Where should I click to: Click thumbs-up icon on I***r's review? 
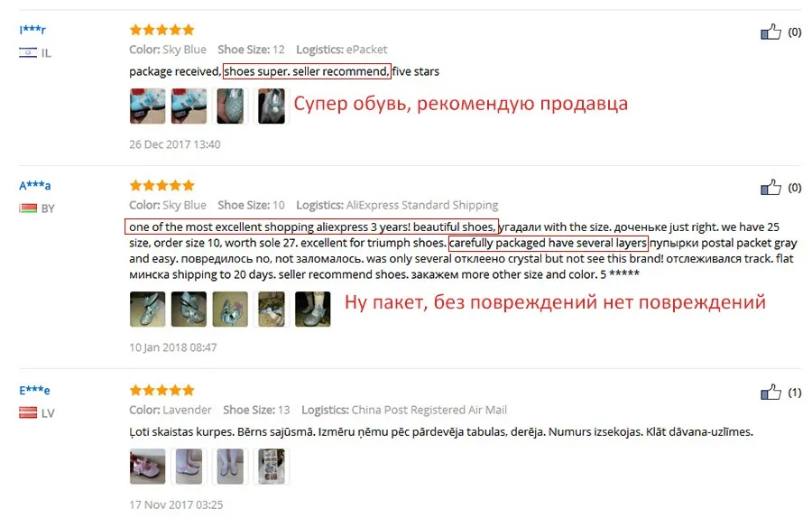(770, 32)
